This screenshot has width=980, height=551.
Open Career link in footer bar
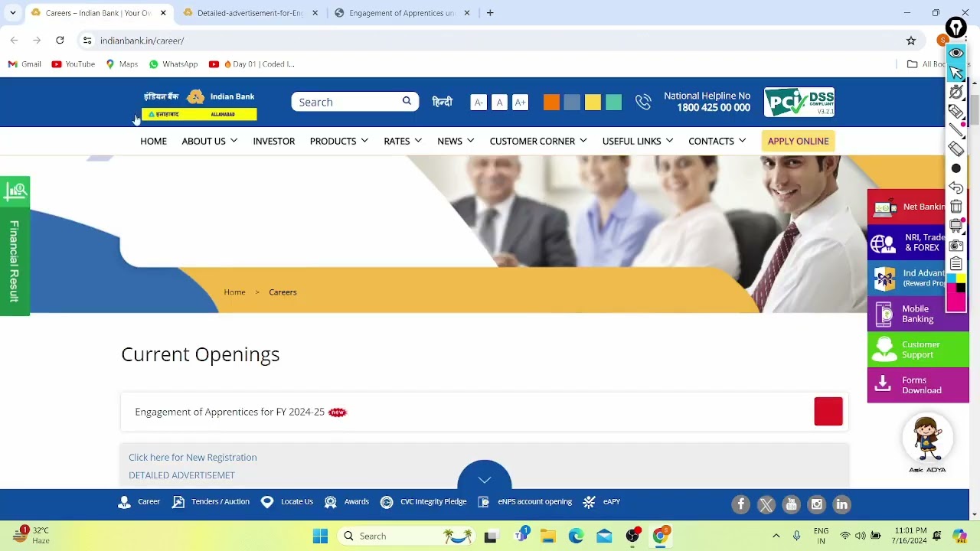139,502
